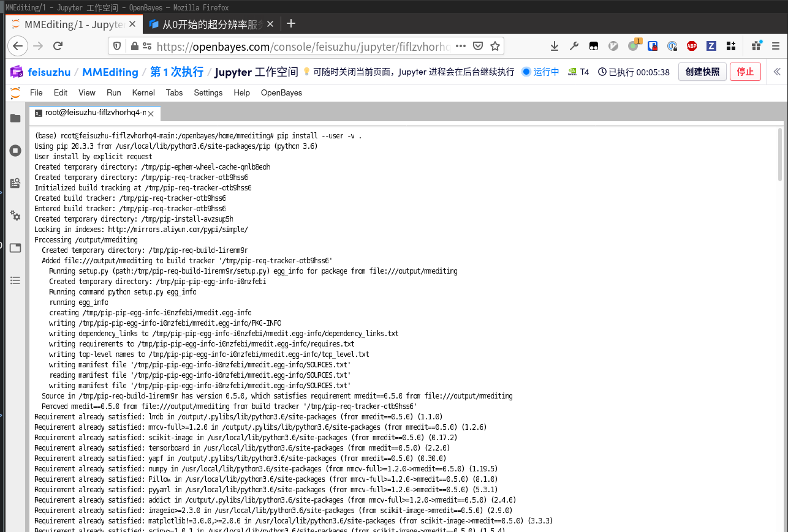Open Firefox hamburger application menu
788x532 pixels.
point(776,46)
